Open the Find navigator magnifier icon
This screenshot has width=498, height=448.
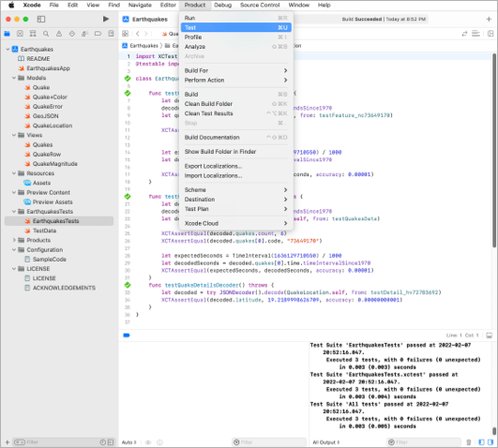(46, 34)
